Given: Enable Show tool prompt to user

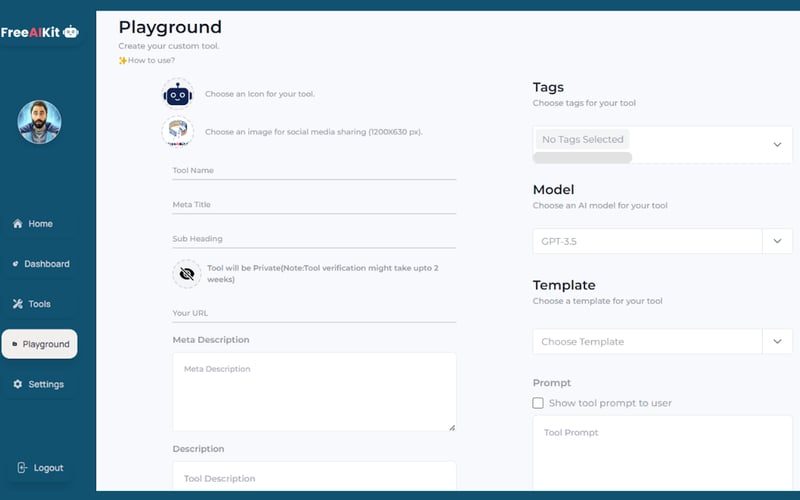Looking at the screenshot, I should (x=538, y=403).
